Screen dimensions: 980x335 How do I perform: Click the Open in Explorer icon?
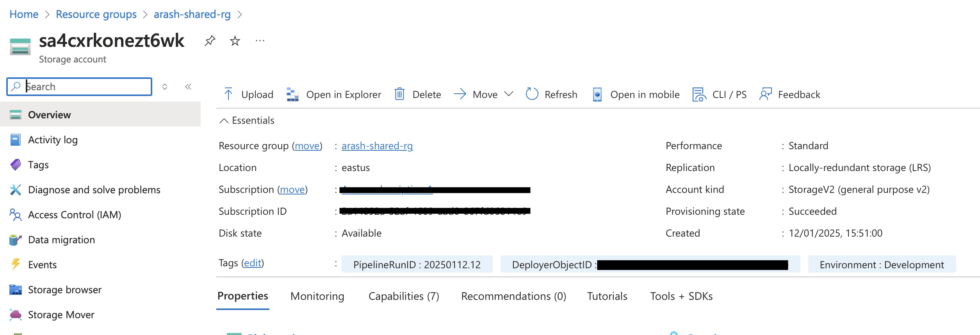pos(292,94)
